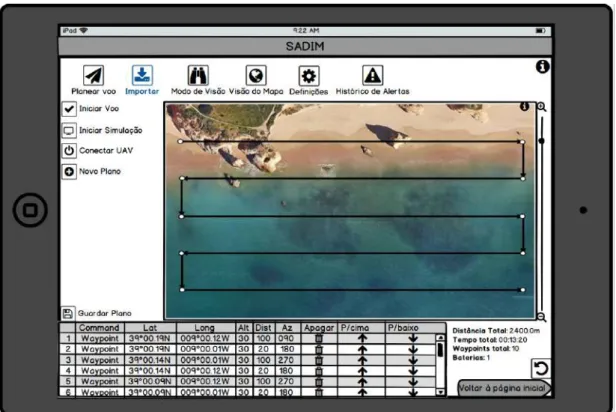Delete waypoint 1 with trash icon
616x412 pixels.
[319, 339]
